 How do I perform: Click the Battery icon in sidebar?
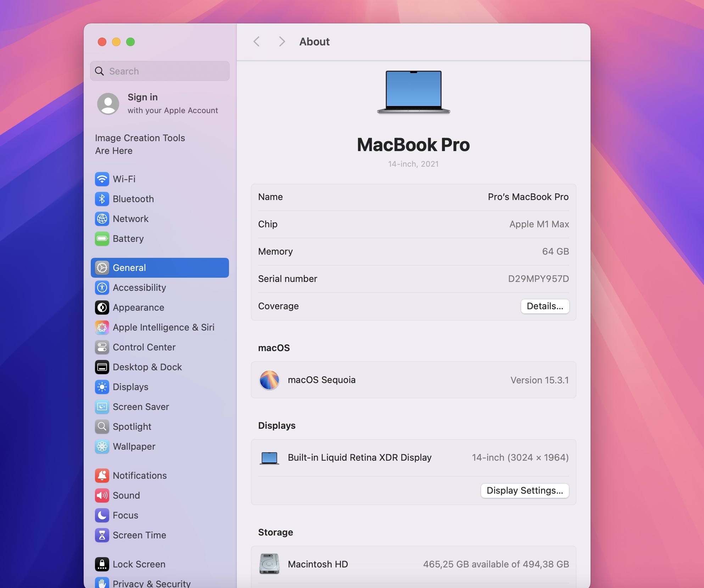(102, 239)
